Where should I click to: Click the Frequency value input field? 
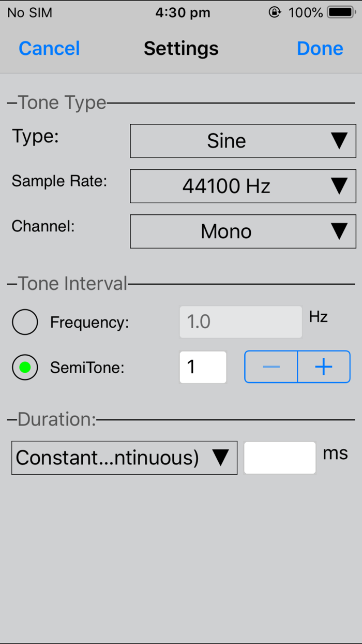(240, 321)
